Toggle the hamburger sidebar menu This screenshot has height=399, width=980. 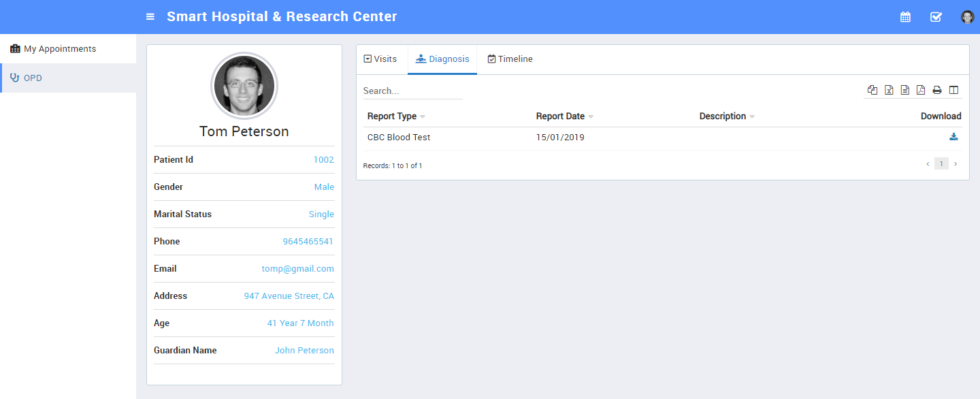click(150, 17)
